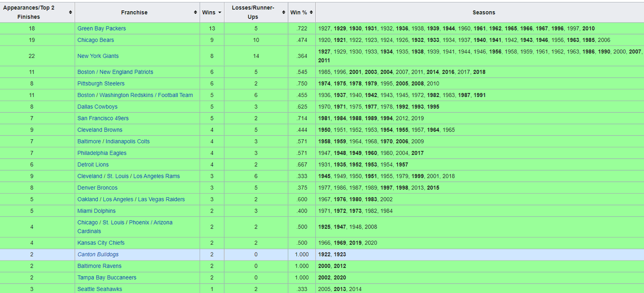Select Giants appearances count 22
This screenshot has height=293, width=644.
(x=32, y=56)
